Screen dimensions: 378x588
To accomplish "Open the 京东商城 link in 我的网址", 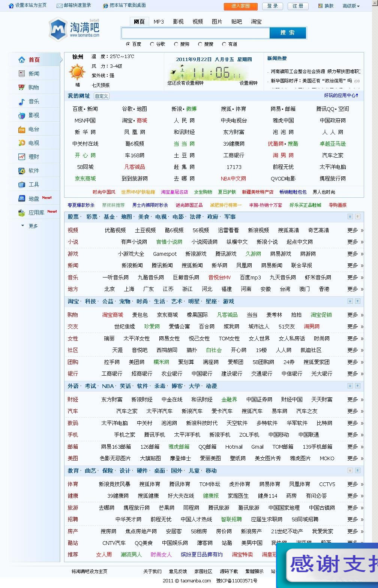I will [85, 179].
